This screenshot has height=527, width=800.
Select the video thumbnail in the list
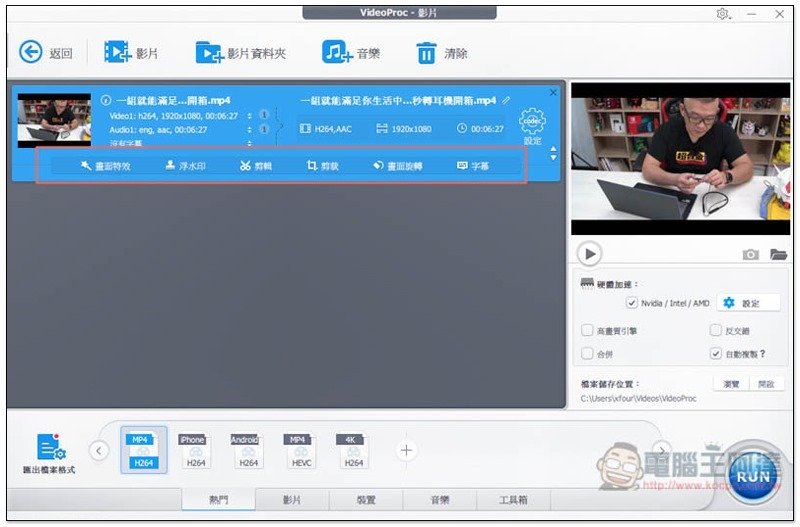54,120
